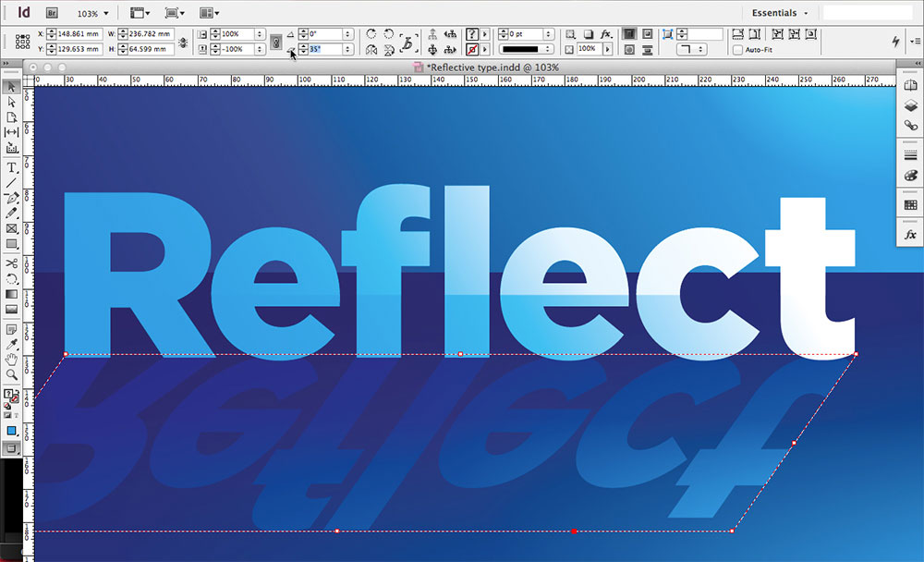Enable the Auto-Fit checkbox

pos(738,50)
